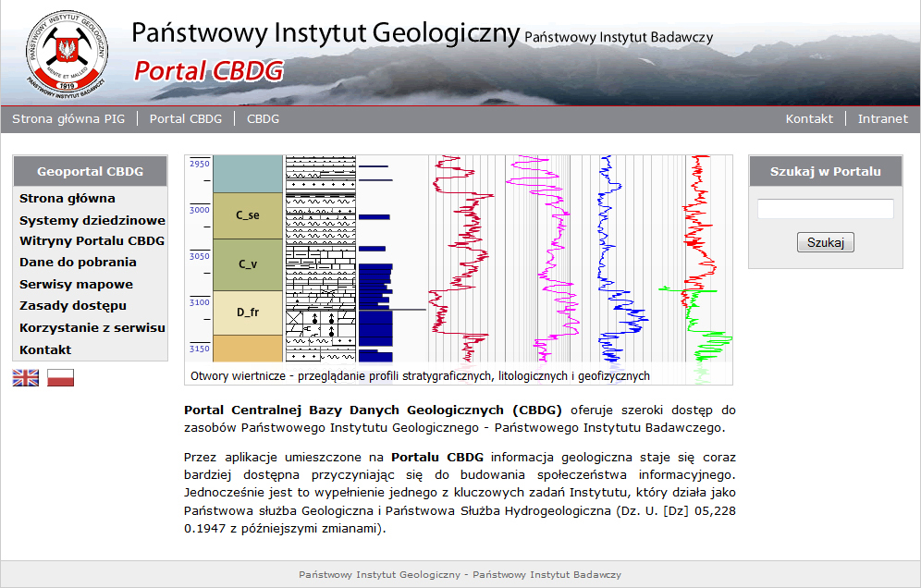The image size is (921, 588).
Task: Go to Serwisy mapowe in the sidebar
Action: pos(76,284)
